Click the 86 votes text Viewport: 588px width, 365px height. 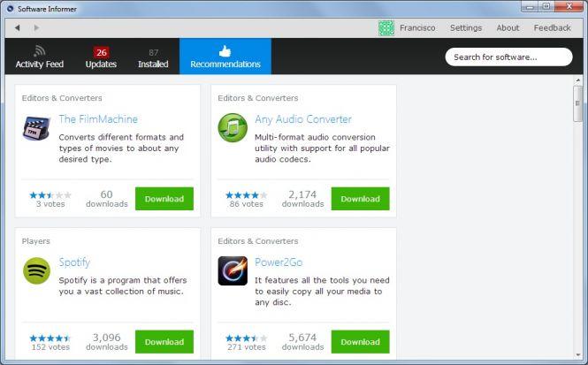pyautogui.click(x=247, y=204)
